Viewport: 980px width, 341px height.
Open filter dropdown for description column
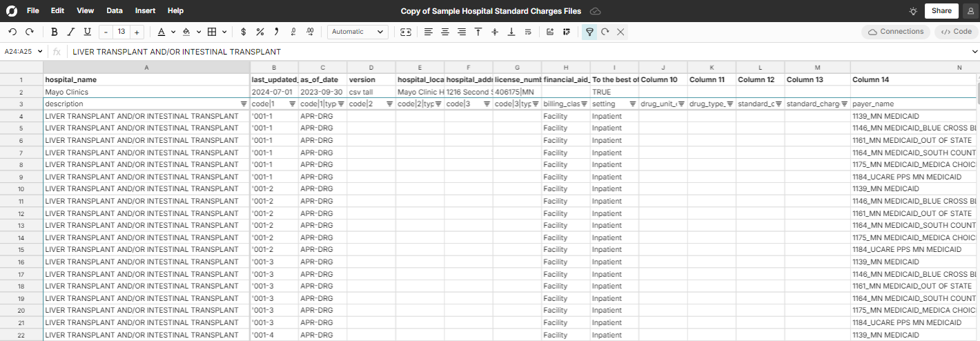[x=244, y=104]
